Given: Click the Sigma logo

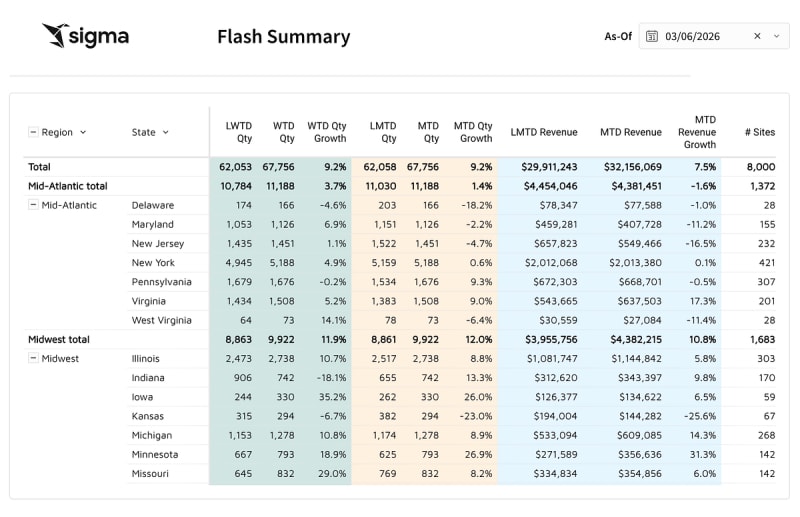Looking at the screenshot, I should [x=85, y=37].
